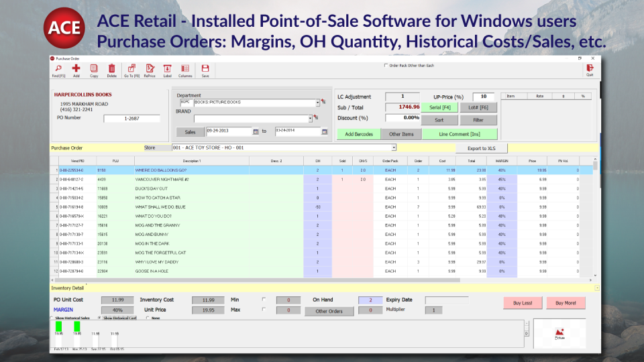The height and width of the screenshot is (362, 644).
Task: Click the PO Number input field
Action: click(x=131, y=119)
